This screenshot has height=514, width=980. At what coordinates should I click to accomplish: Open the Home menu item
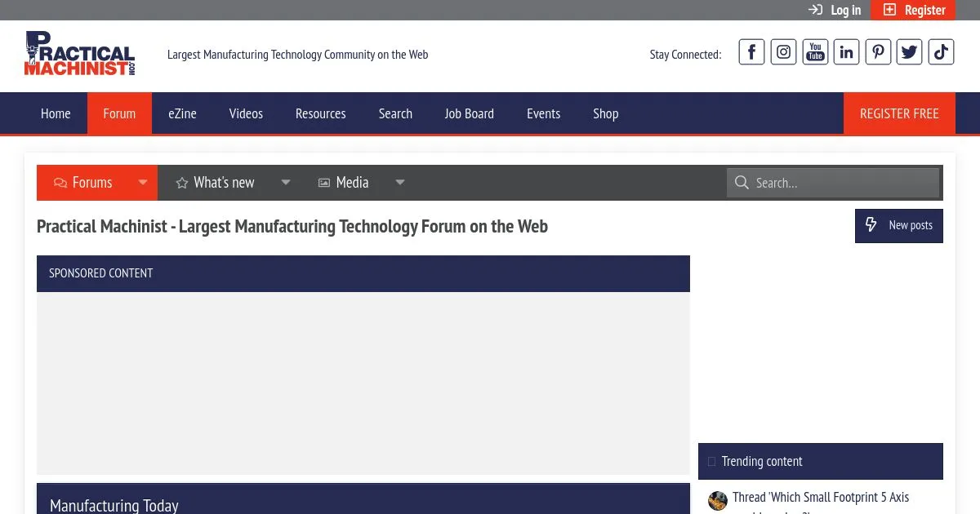click(x=56, y=113)
